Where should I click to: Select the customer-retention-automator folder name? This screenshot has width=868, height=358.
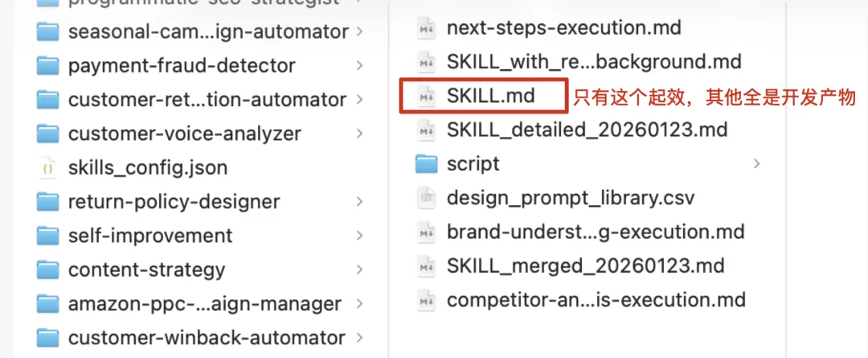coord(207,100)
